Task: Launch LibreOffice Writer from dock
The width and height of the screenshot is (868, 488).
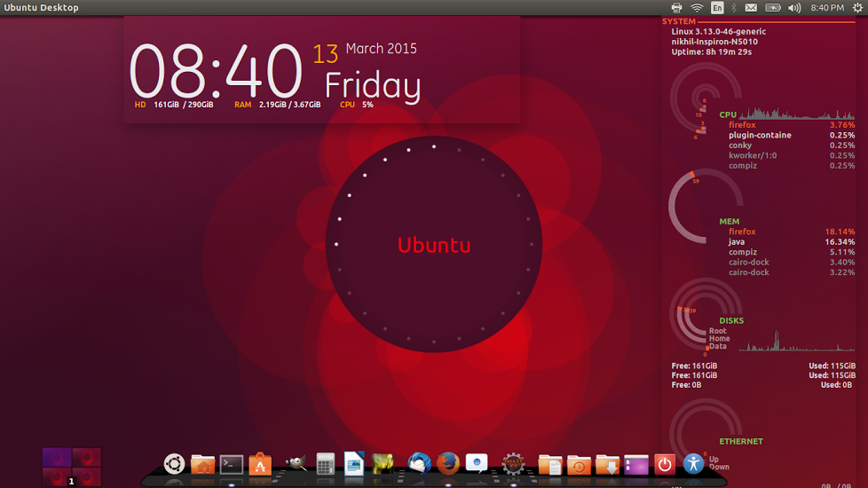Action: [354, 464]
